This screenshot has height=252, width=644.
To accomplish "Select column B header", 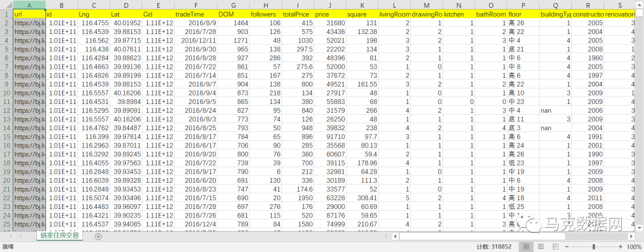I will click(61, 5).
